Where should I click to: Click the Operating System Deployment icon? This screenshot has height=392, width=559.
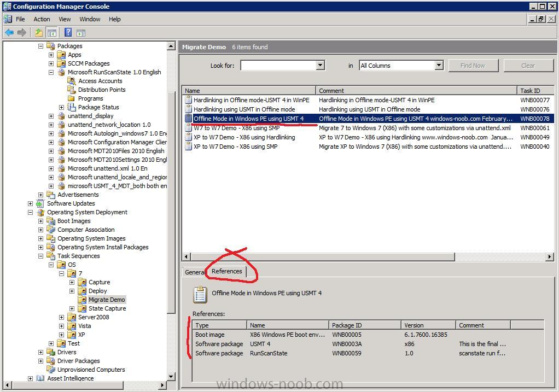point(40,212)
